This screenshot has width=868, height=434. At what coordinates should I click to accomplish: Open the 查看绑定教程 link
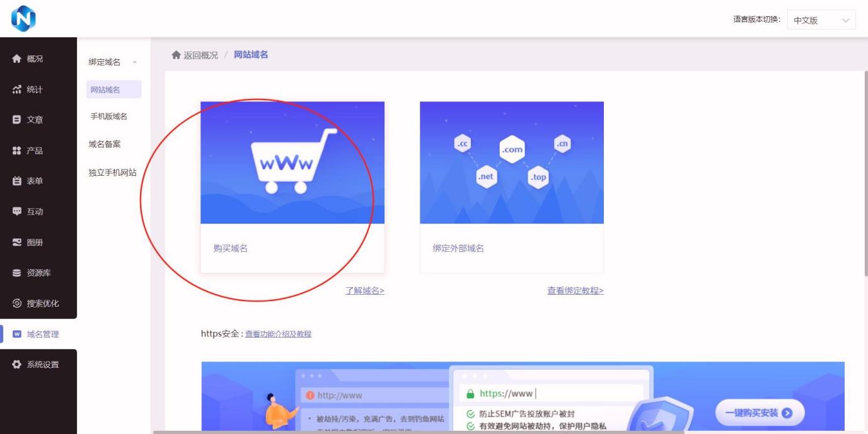[575, 290]
